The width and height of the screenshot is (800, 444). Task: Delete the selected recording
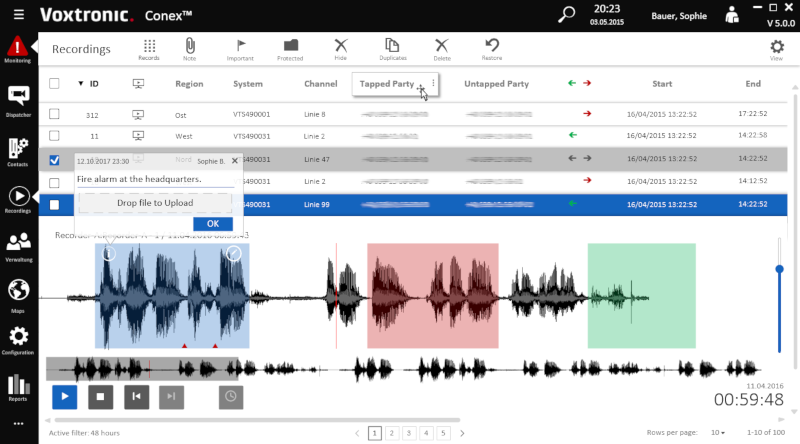(442, 50)
